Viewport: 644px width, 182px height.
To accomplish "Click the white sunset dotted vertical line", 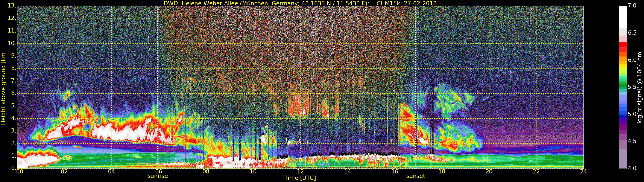I will 416,87.
